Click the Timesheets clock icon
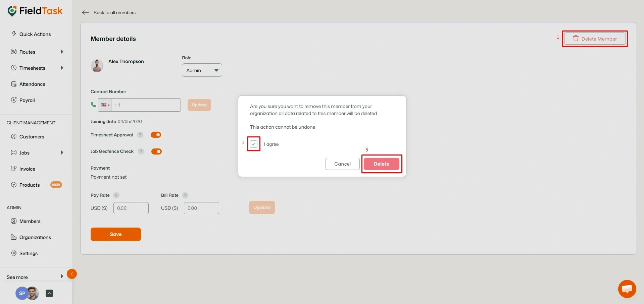Screen dimensions: 644x304 click(14, 68)
